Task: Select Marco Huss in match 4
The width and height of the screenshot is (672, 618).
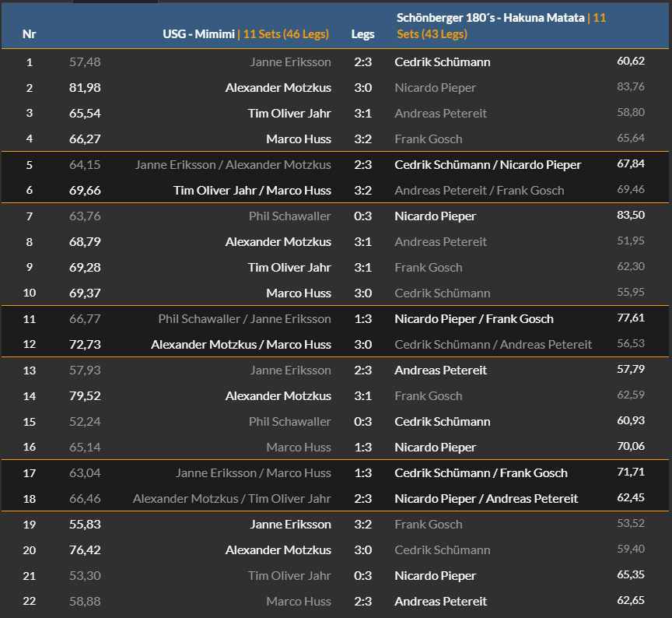Action: [x=299, y=139]
